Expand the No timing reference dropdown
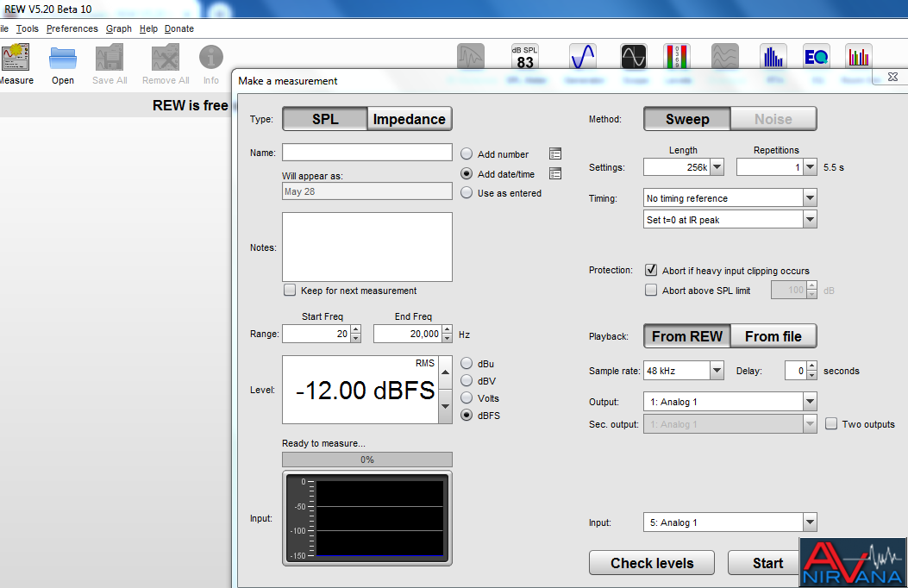This screenshot has width=908, height=588. point(811,198)
